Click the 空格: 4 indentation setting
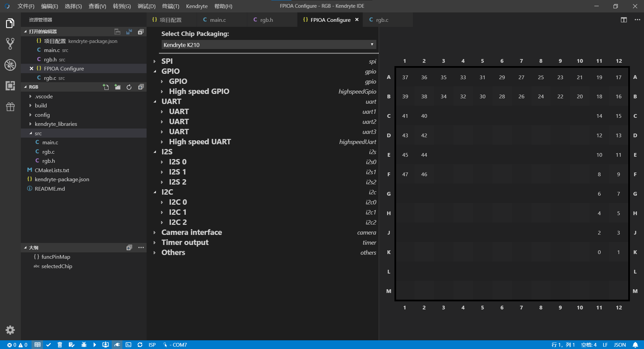Screen dimensions: 644x349 click(589, 345)
